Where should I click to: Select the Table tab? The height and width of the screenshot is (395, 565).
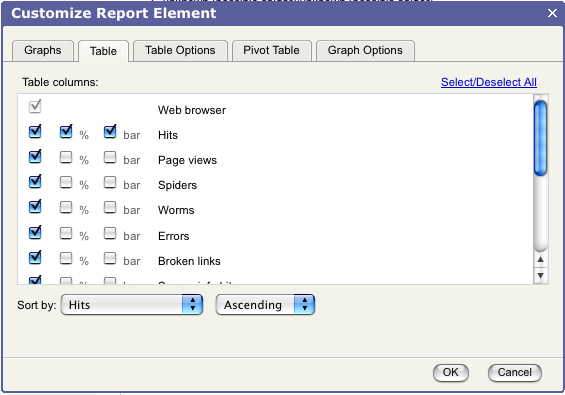(103, 51)
